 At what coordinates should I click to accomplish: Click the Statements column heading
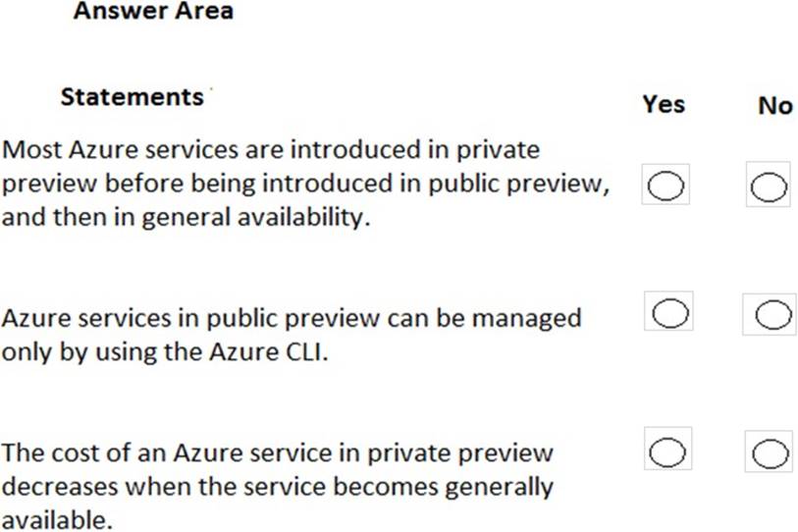pyautogui.click(x=131, y=97)
